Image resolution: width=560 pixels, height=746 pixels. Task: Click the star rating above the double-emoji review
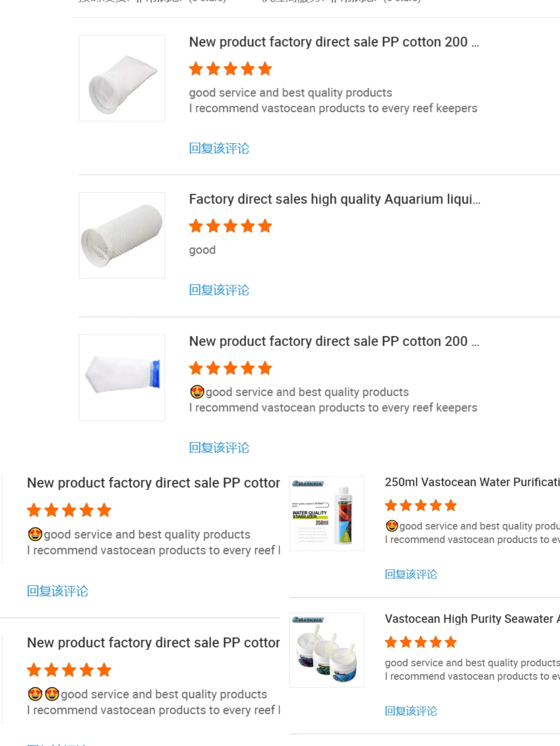pyautogui.click(x=69, y=670)
